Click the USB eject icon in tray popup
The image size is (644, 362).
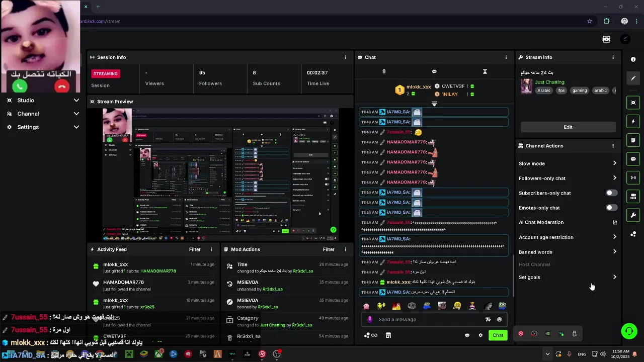(x=575, y=334)
